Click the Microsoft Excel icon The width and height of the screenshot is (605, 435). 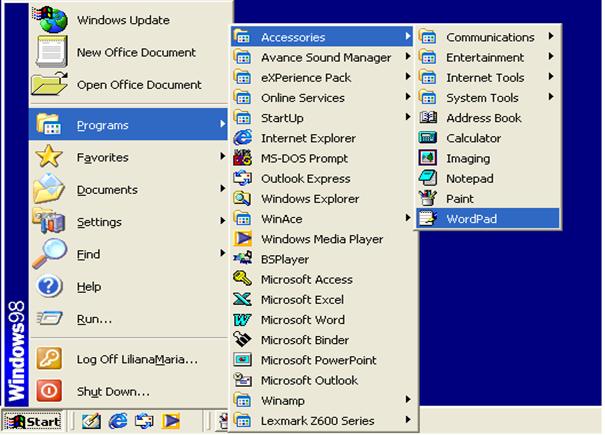pos(242,300)
